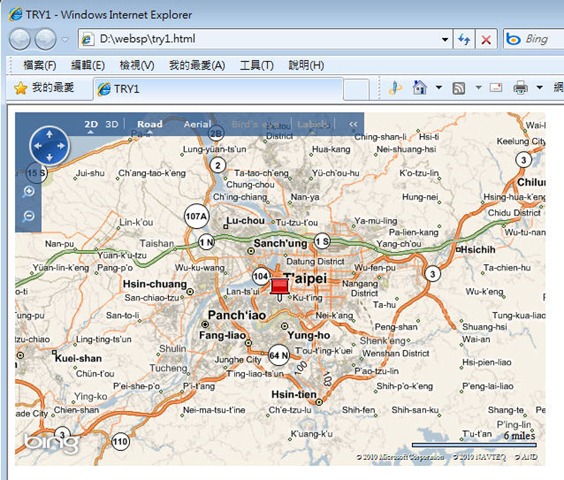
Task: Click the 6 miles scale bar
Action: pyautogui.click(x=474, y=445)
